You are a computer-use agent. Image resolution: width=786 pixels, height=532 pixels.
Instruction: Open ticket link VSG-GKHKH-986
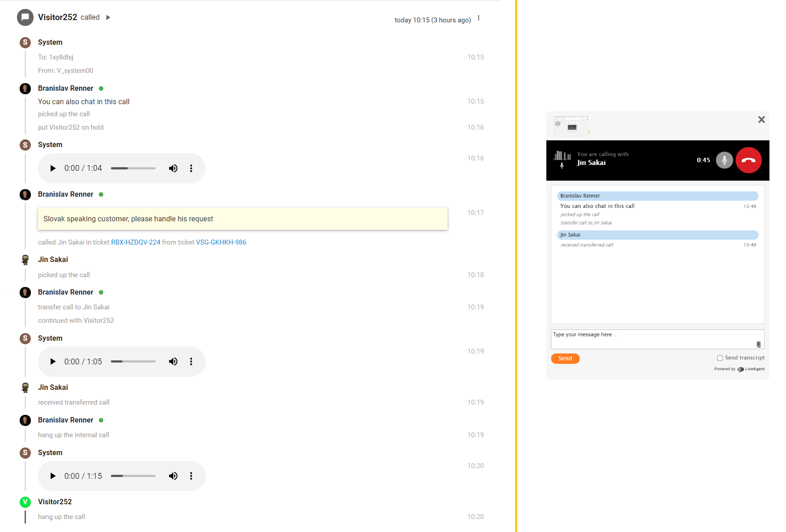coord(221,242)
